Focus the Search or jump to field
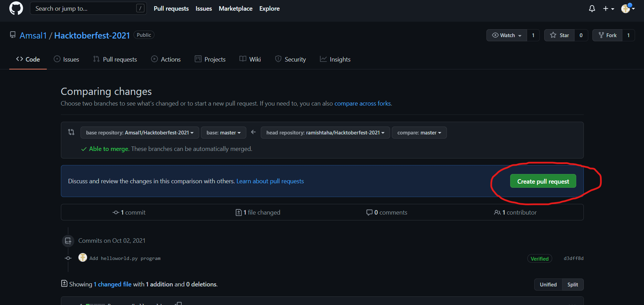644x305 pixels. tap(88, 8)
